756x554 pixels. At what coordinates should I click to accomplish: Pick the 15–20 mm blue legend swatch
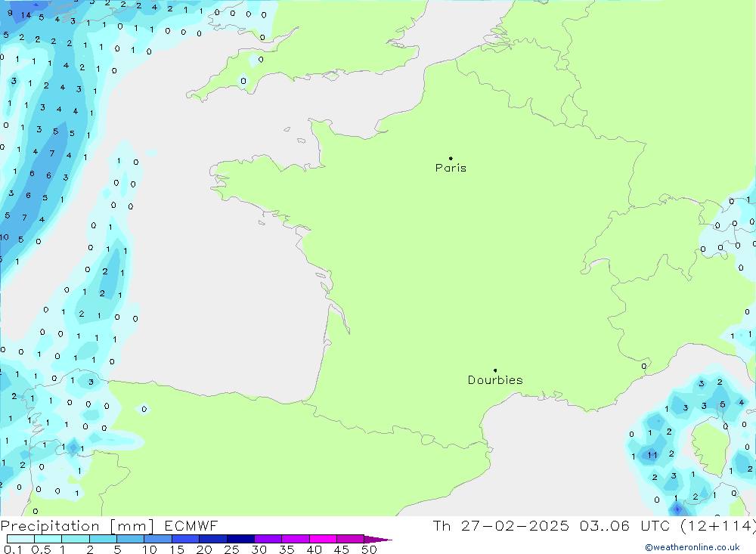coord(185,539)
